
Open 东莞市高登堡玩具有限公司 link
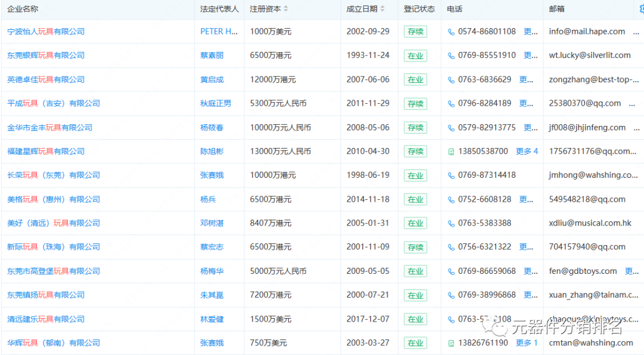[54, 271]
